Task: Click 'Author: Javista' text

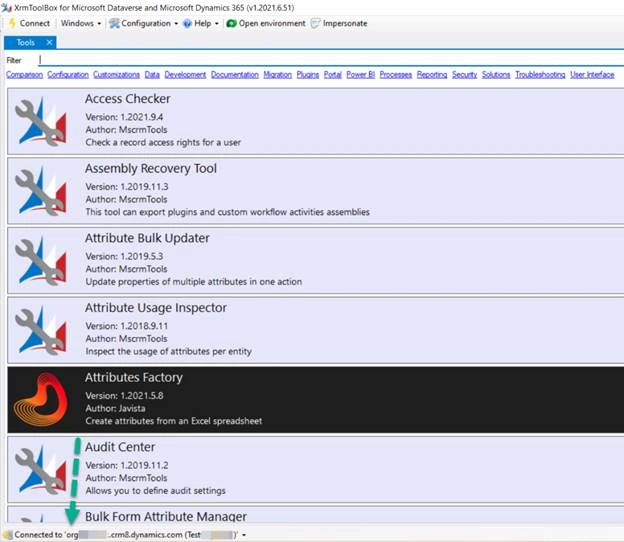Action: 115,408
